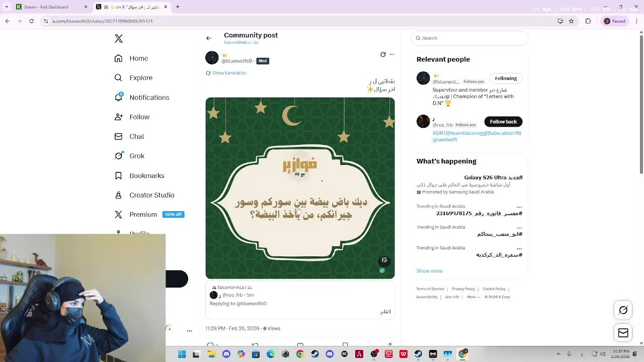Click the X logo in the sidebar

click(x=119, y=39)
